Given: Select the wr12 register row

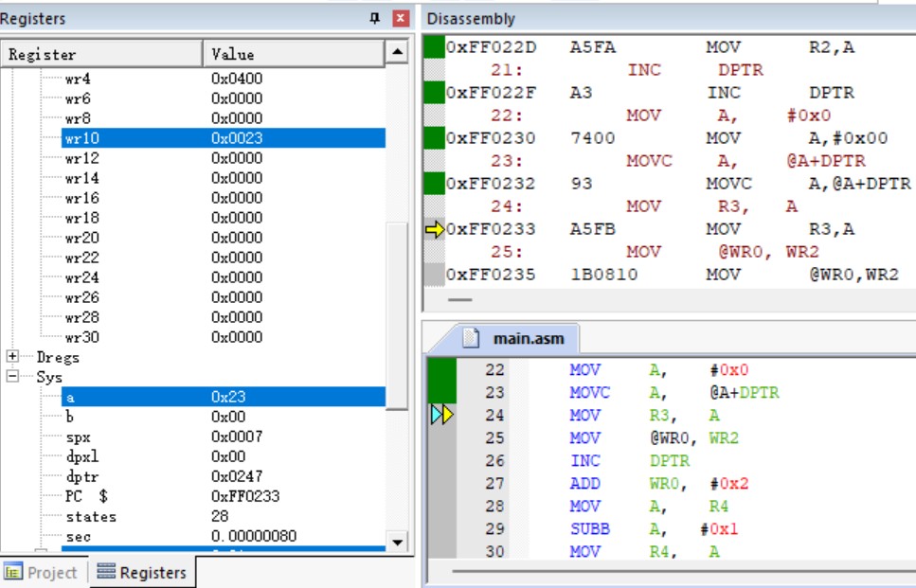Looking at the screenshot, I should point(224,158).
